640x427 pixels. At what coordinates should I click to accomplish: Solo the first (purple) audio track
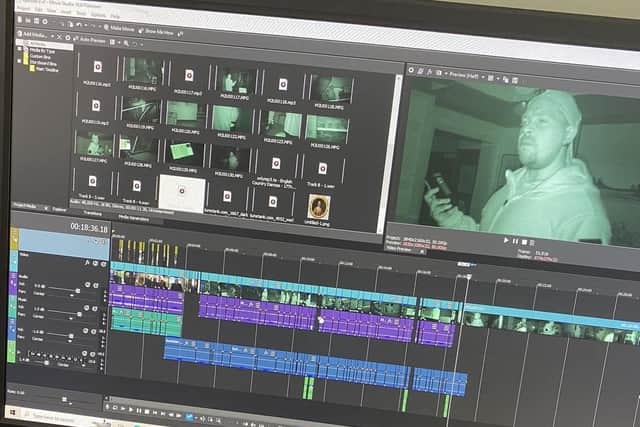click(x=96, y=285)
